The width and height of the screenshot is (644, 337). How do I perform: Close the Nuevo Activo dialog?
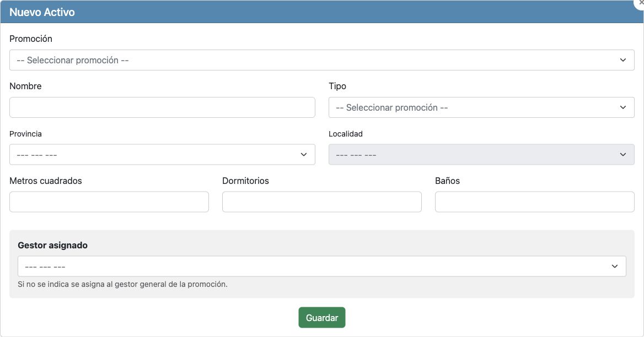(640, 3)
